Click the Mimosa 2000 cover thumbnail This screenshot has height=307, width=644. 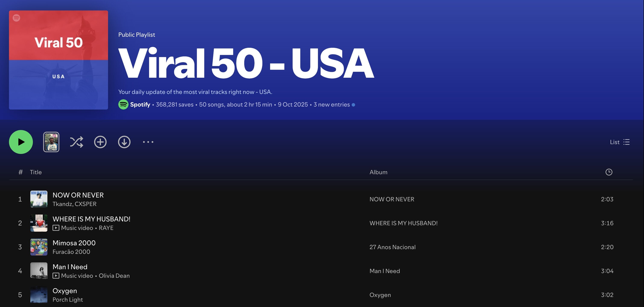tap(39, 247)
